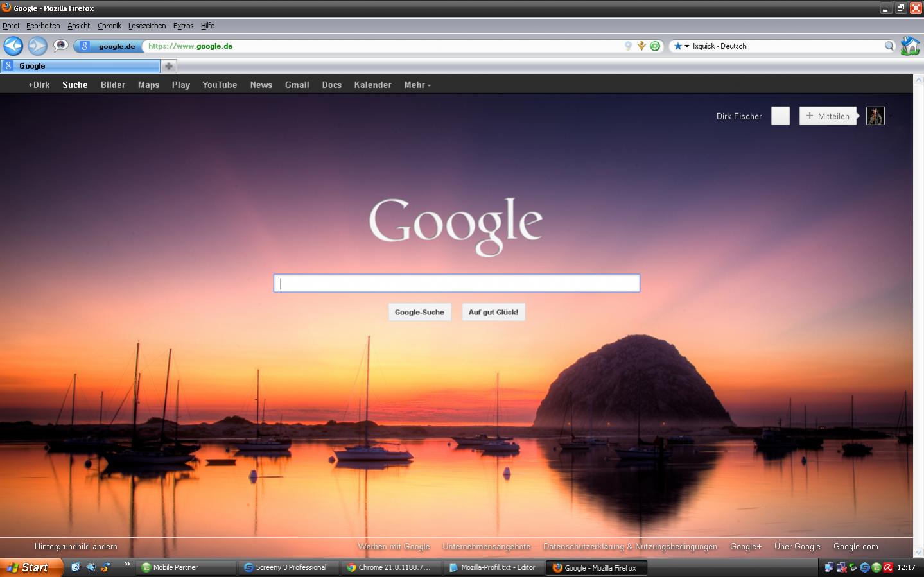Open the Bearbeiten menu
The image size is (924, 577).
pyautogui.click(x=43, y=26)
